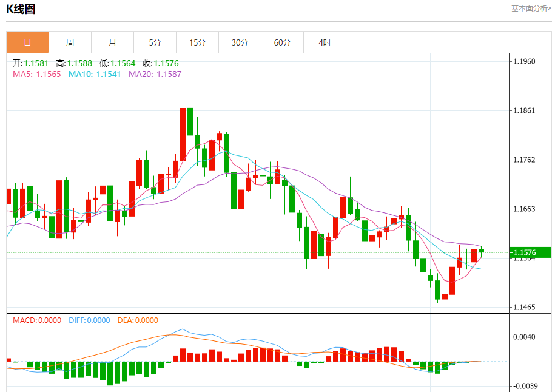Click the 1.1861 price axis label
Viewport: 555px width, 392px height.
coord(524,111)
